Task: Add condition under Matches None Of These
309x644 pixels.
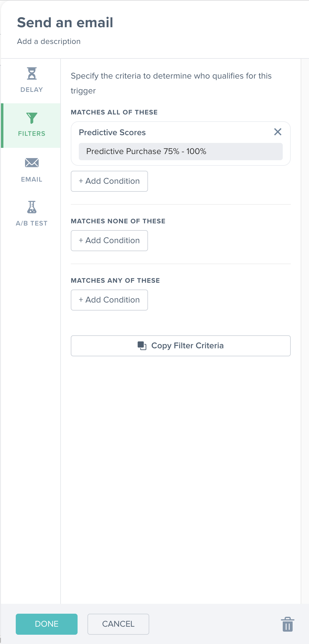Action: click(109, 241)
